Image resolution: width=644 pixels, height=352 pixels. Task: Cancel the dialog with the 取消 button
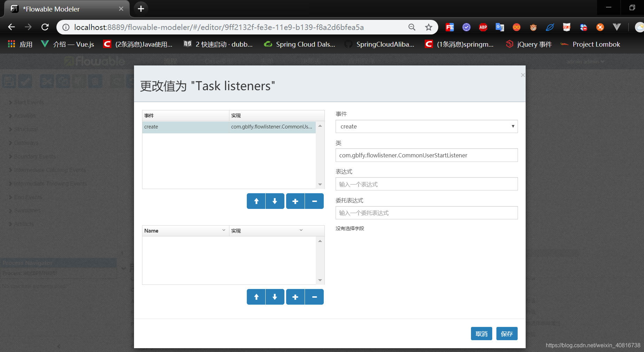coord(481,333)
